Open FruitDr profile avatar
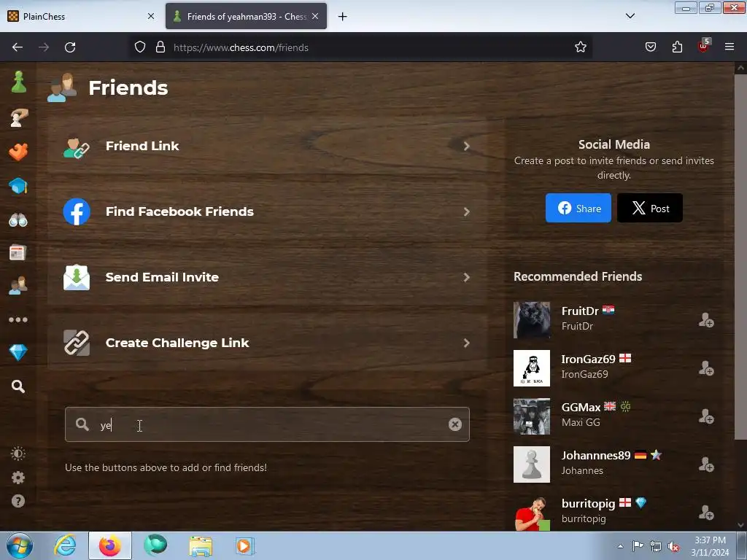 coord(532,320)
